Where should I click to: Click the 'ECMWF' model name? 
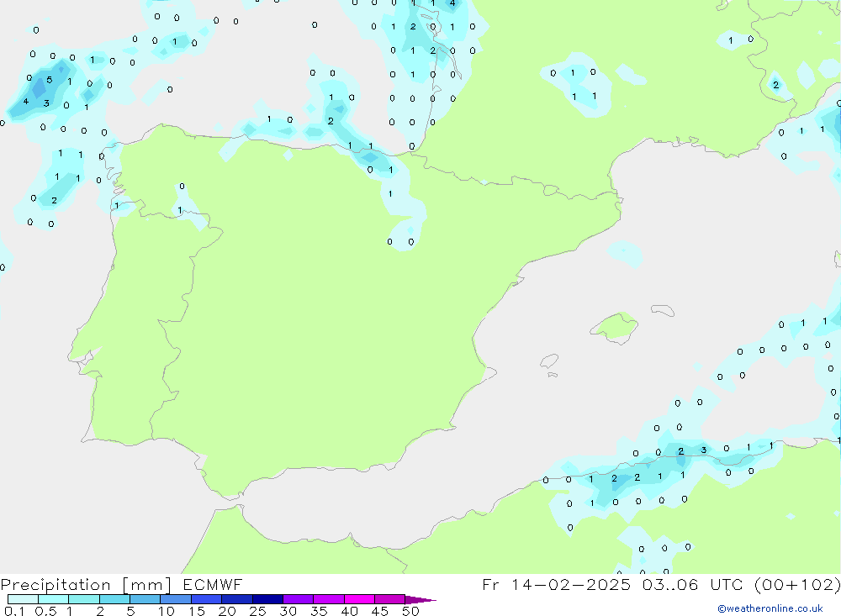(213, 584)
